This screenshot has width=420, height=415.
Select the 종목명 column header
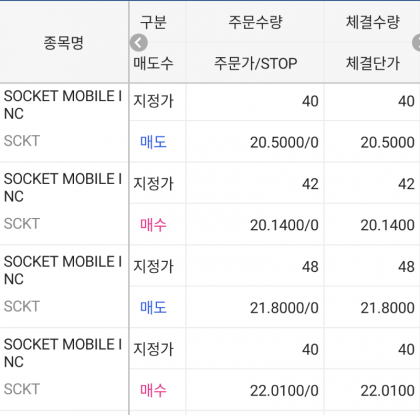64,42
